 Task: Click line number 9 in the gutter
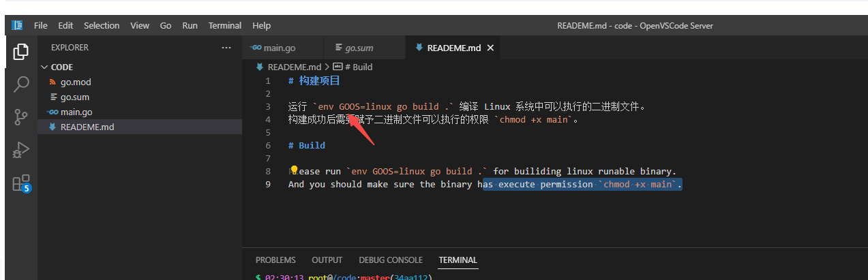coord(268,184)
